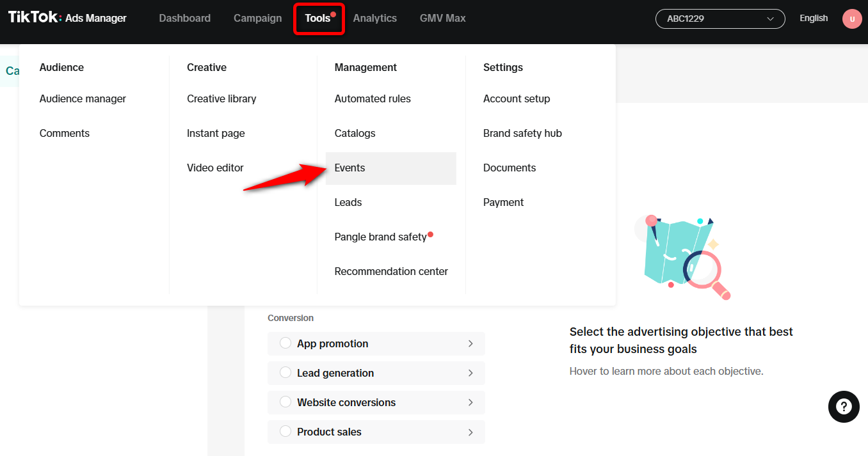Open the help question mark button

[x=844, y=407]
